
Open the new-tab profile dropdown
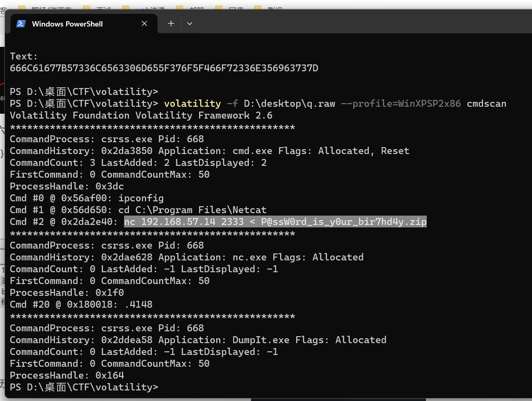coord(190,24)
